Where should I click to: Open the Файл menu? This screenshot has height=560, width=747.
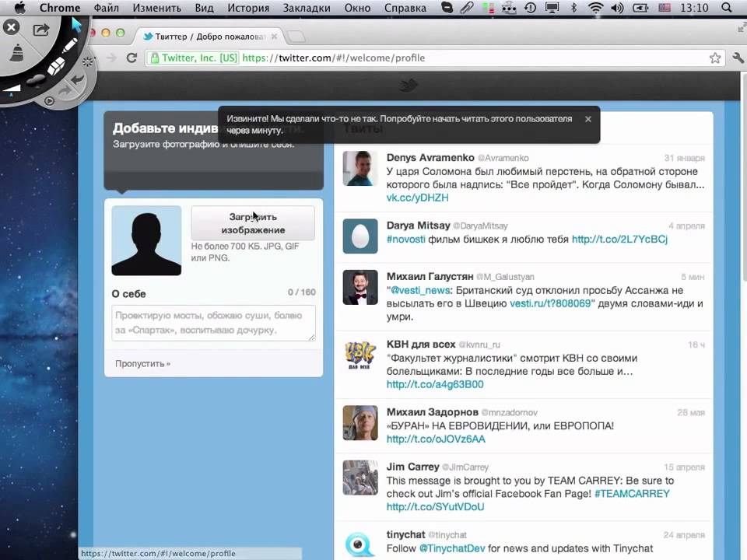click(107, 8)
